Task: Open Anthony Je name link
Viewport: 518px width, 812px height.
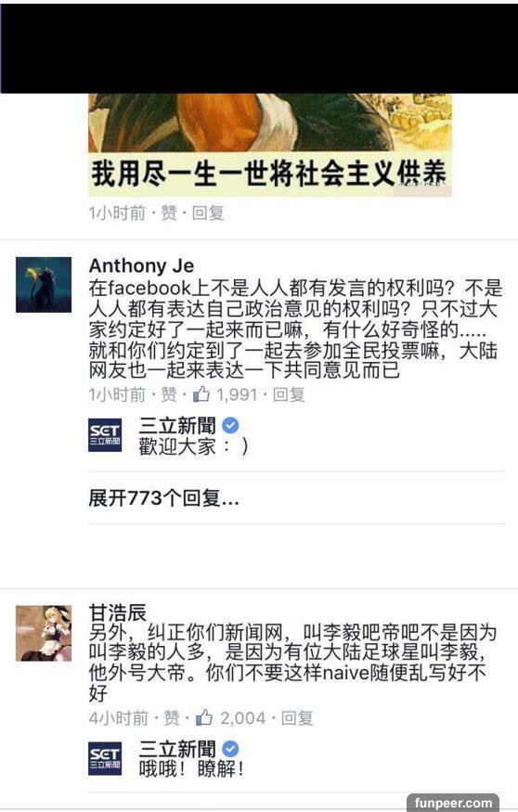Action: tap(141, 265)
